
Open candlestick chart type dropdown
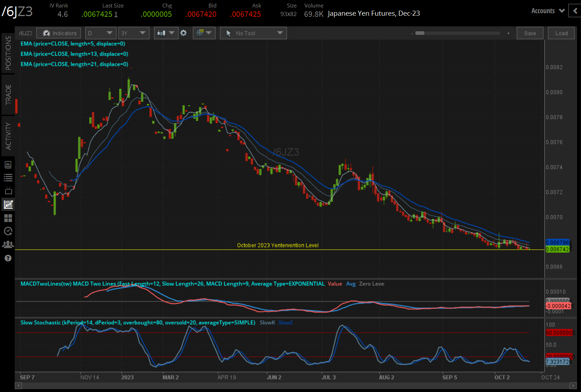click(166, 33)
